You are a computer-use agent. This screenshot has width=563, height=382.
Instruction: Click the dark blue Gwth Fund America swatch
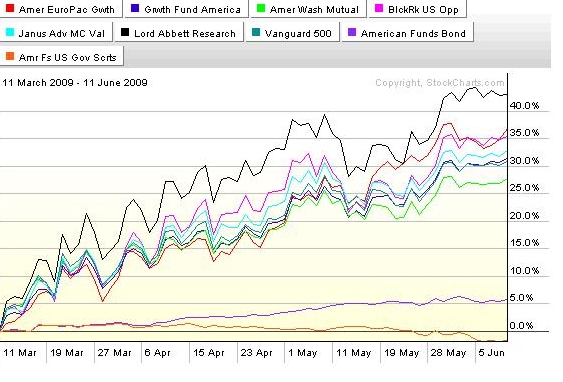pyautogui.click(x=135, y=8)
